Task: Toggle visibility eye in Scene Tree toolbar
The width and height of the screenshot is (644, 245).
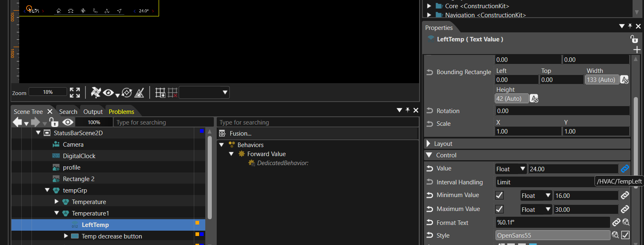Action: (x=68, y=122)
